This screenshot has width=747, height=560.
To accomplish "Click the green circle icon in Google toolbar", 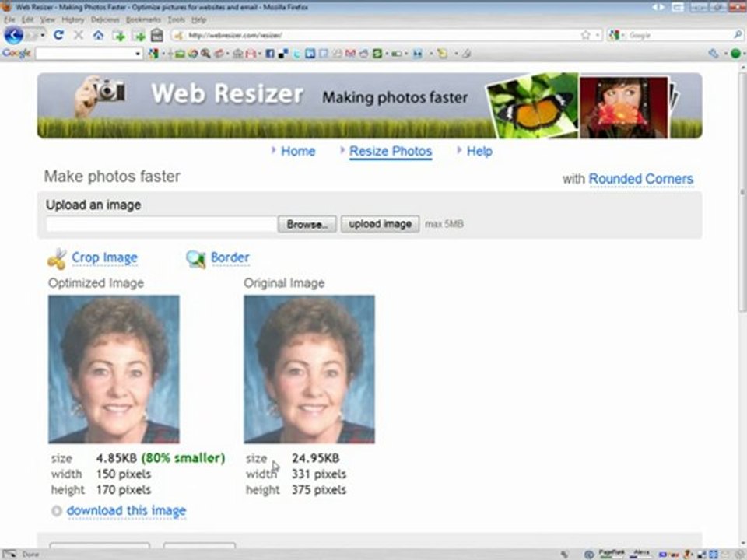I will pos(735,54).
